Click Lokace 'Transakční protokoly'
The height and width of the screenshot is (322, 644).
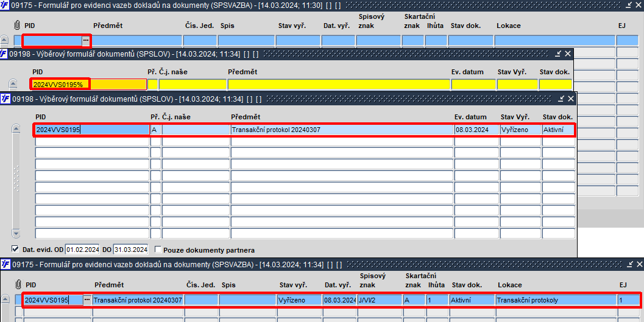(556, 300)
